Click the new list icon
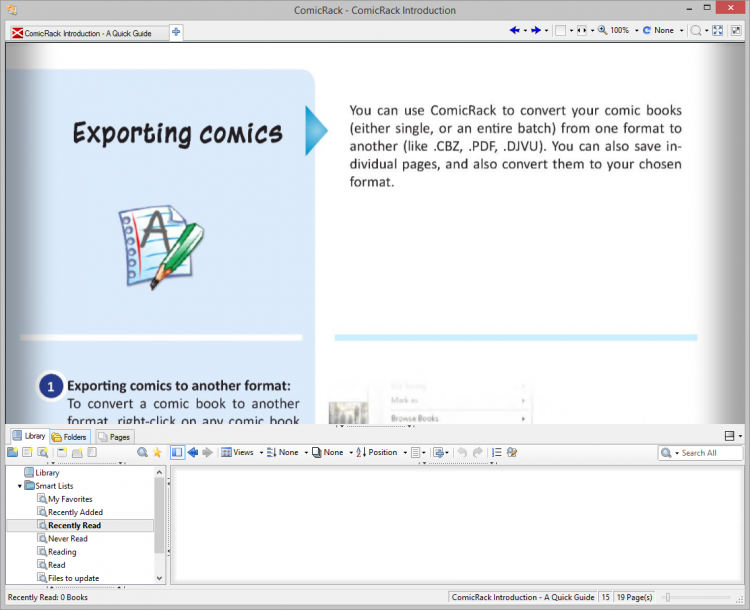Viewport: 750px width, 610px height. pyautogui.click(x=27, y=452)
